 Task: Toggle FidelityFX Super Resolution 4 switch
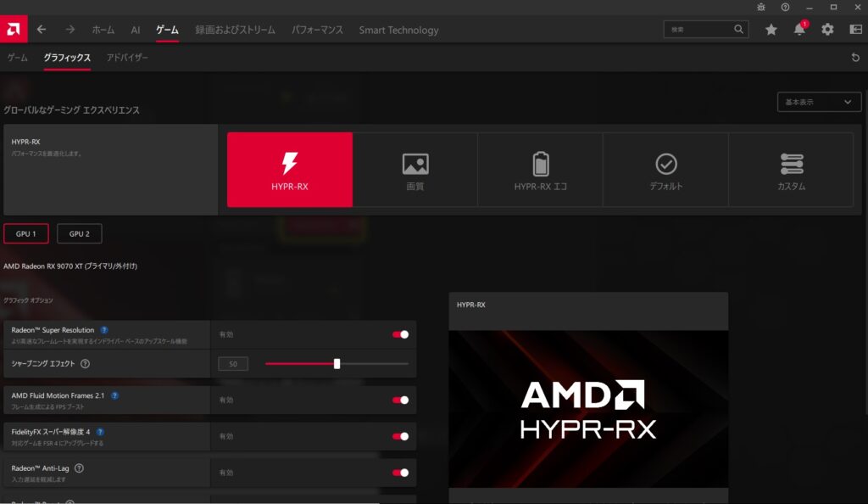coord(400,436)
